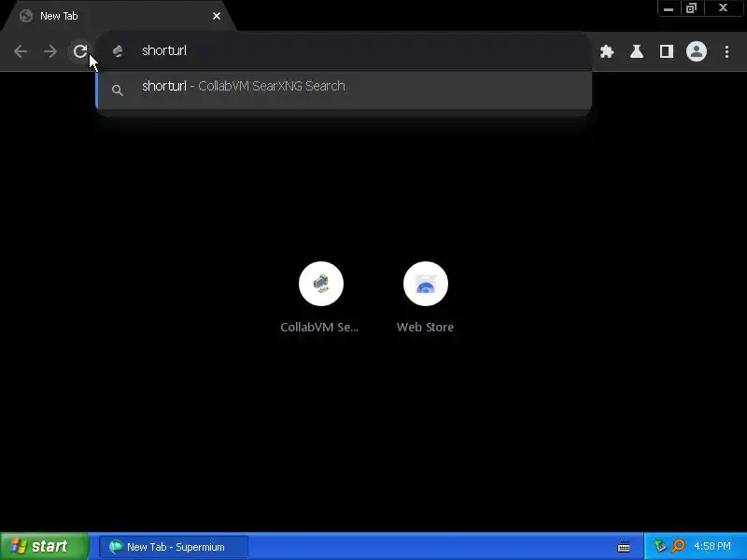Open the Extensions puzzle icon

[606, 51]
